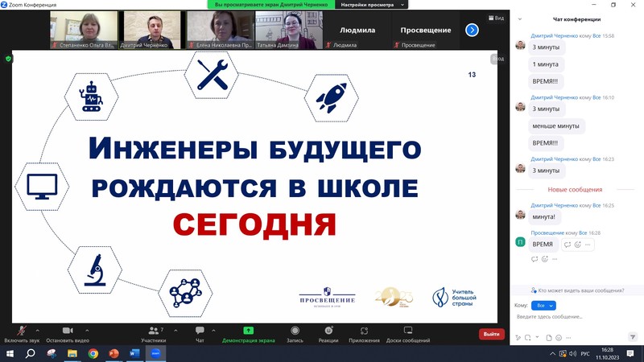Open PowerPoint from the Windows taskbar
This screenshot has width=644, height=362.
[114, 353]
